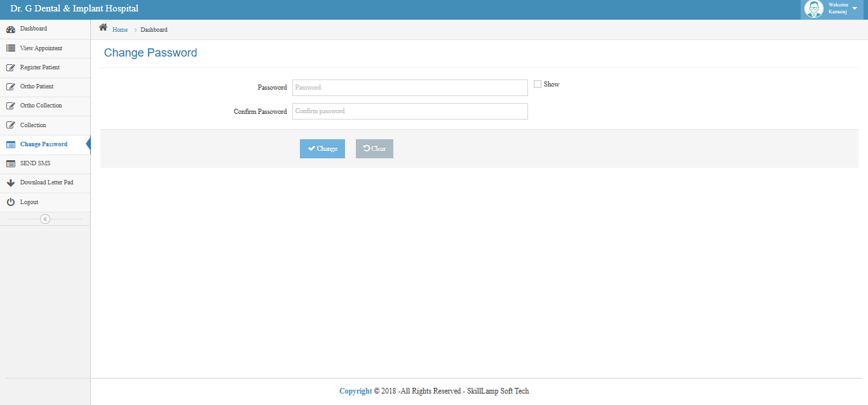Image resolution: width=868 pixels, height=405 pixels.
Task: Click the SEND SMS sidebar icon
Action: click(x=10, y=163)
